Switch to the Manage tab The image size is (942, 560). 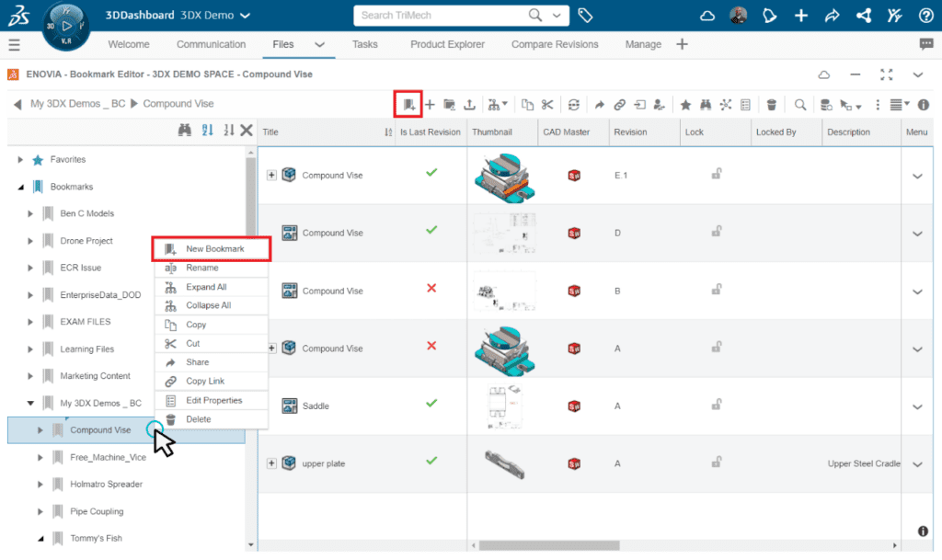tap(643, 44)
